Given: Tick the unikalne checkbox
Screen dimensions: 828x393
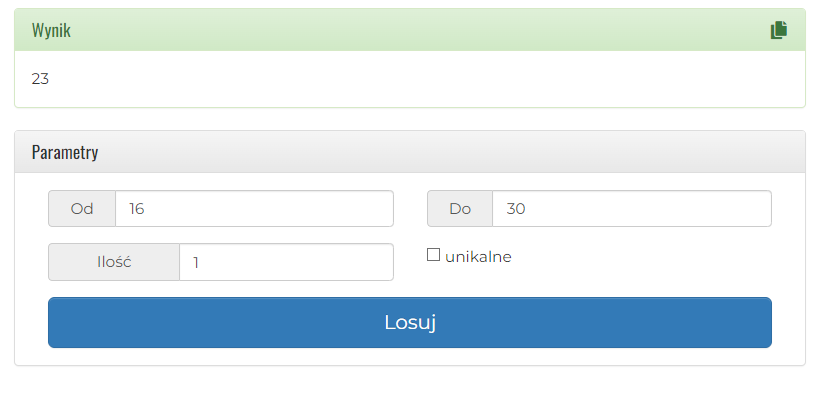Looking at the screenshot, I should [x=433, y=255].
